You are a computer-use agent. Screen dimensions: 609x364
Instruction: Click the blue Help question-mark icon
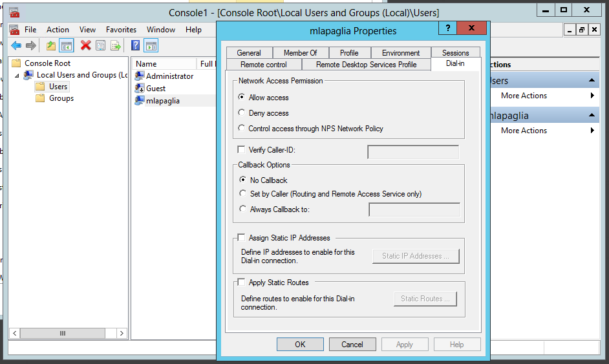coord(135,45)
